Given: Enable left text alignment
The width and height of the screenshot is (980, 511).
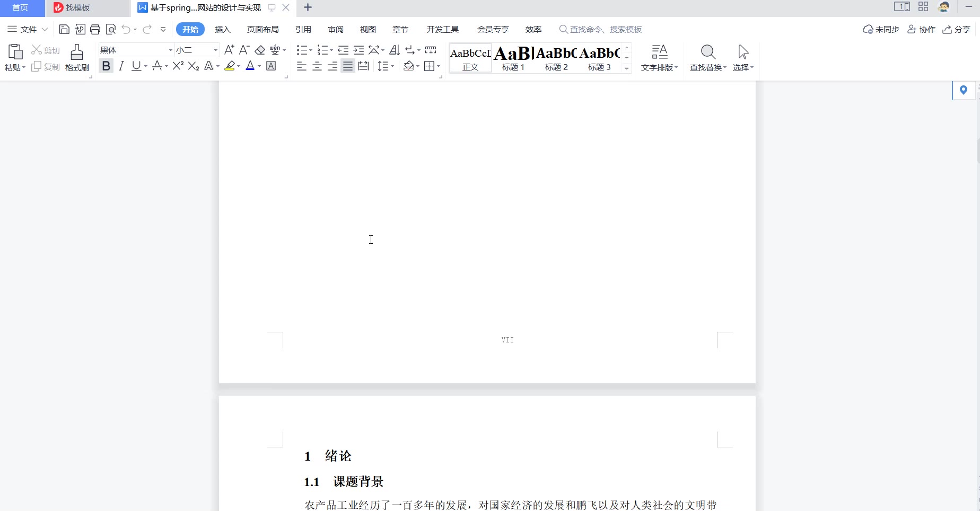Looking at the screenshot, I should click(x=302, y=66).
